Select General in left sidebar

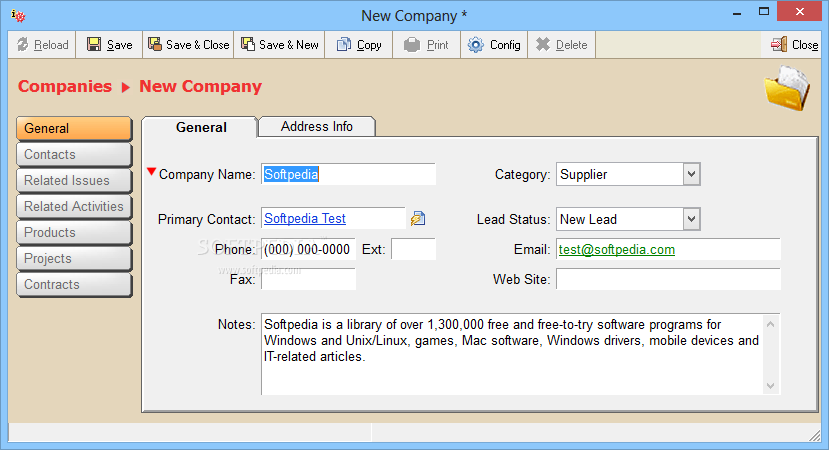[74, 128]
